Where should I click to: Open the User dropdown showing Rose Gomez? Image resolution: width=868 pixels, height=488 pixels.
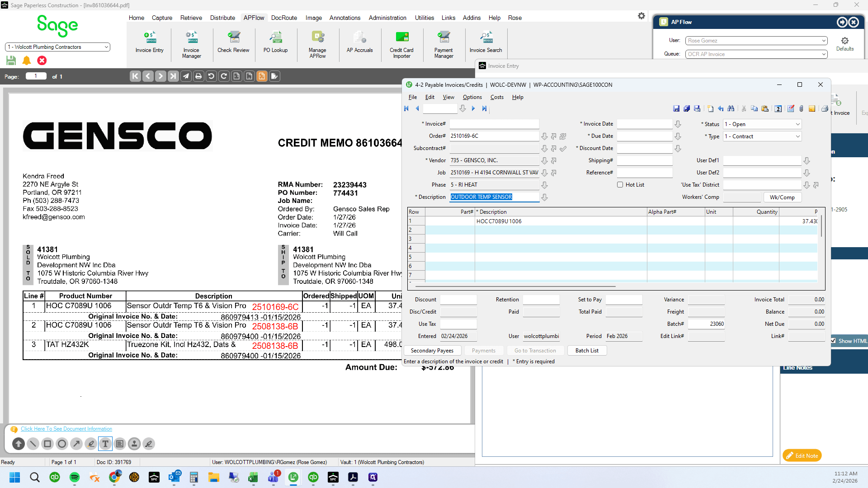tap(756, 41)
